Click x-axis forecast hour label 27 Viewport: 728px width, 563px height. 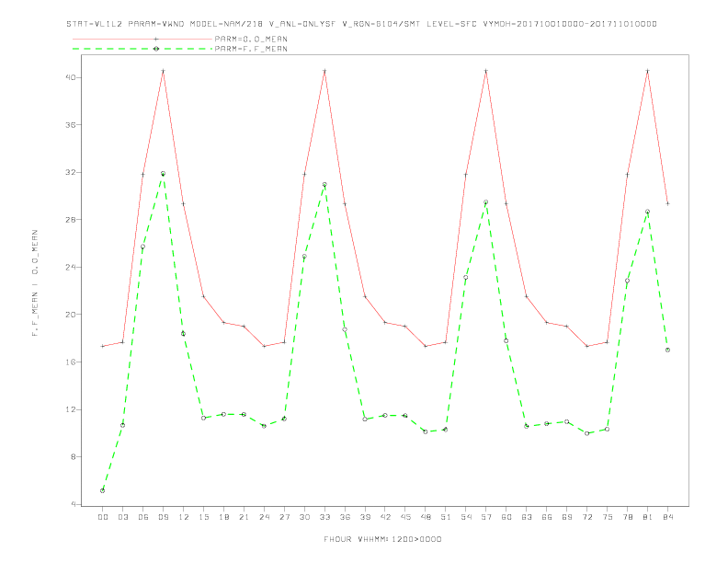point(284,517)
